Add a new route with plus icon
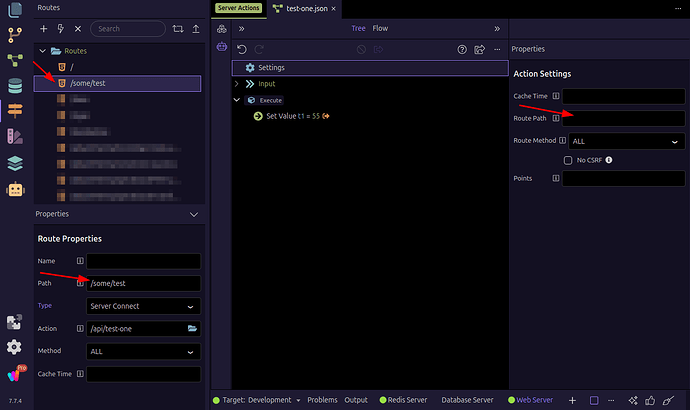690x410 pixels. tap(44, 29)
